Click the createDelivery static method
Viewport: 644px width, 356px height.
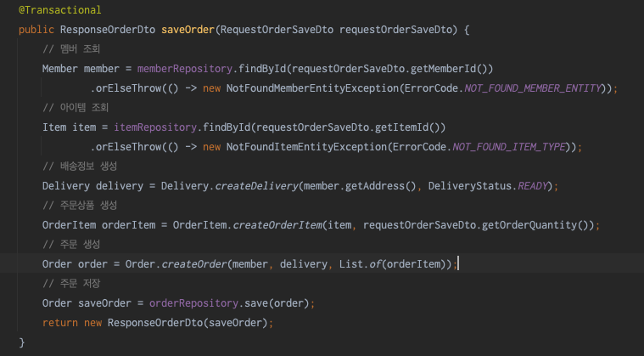(256, 186)
